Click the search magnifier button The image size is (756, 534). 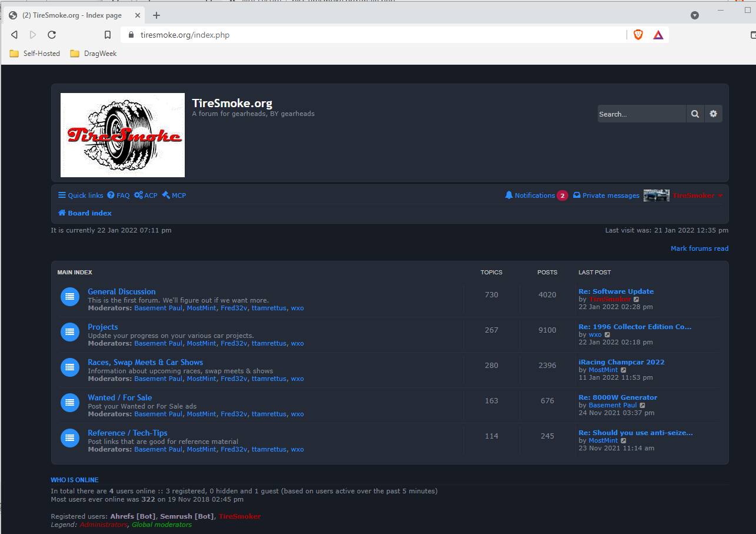695,114
